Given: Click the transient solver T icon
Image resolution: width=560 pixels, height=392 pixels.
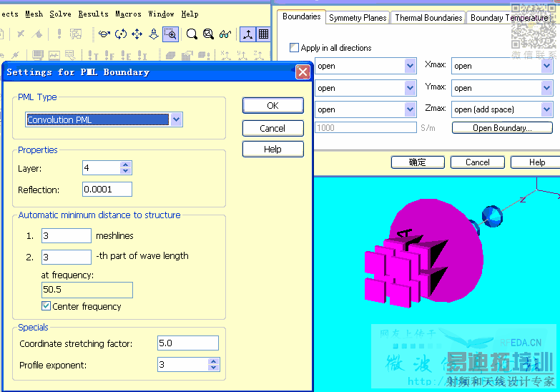Looking at the screenshot, I should (x=93, y=55).
